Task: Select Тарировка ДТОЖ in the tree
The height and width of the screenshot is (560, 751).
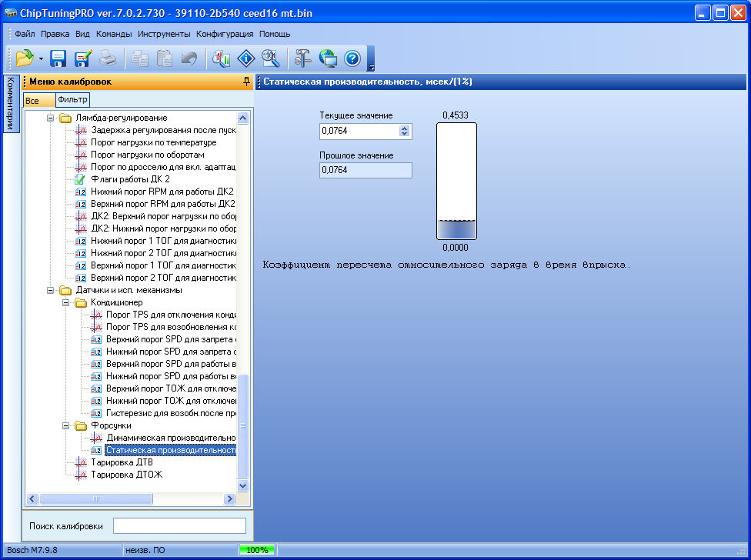Action: point(126,475)
